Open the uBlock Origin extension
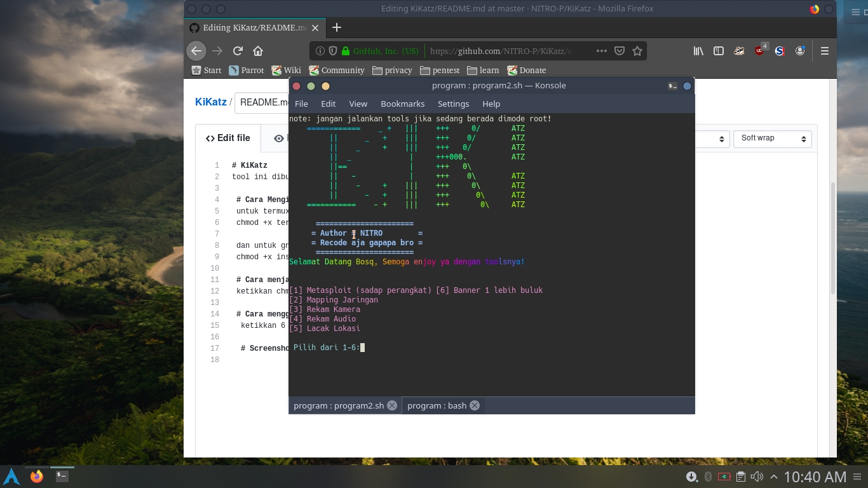 point(760,51)
